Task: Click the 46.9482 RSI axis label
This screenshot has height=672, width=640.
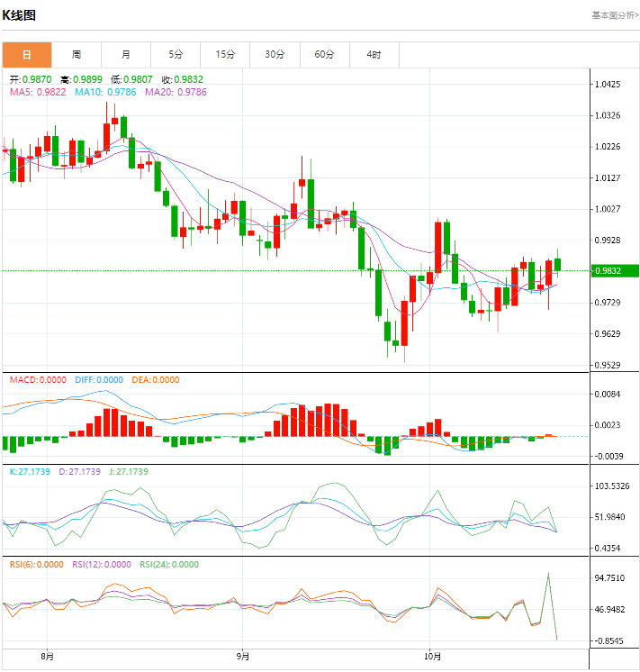Action: 610,610
